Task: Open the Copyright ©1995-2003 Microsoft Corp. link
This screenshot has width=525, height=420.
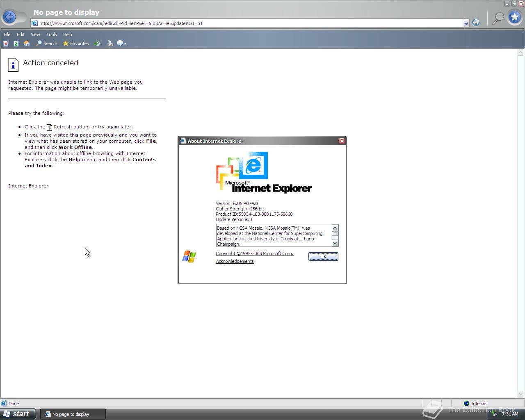Action: click(x=255, y=253)
